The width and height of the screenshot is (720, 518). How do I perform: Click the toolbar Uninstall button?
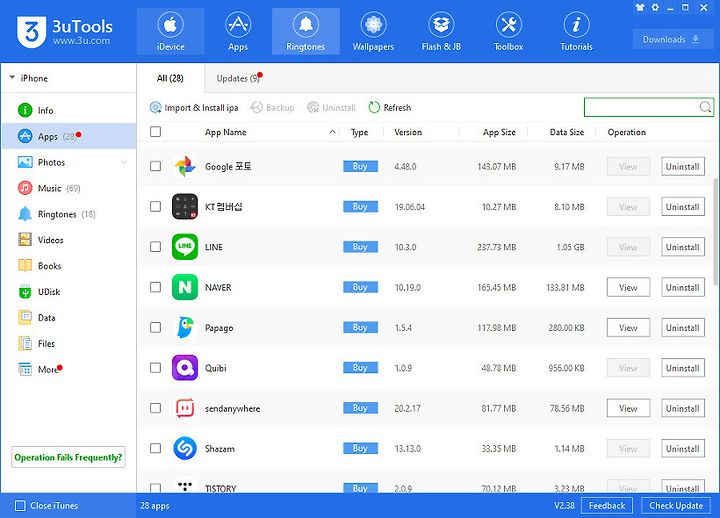pos(332,107)
